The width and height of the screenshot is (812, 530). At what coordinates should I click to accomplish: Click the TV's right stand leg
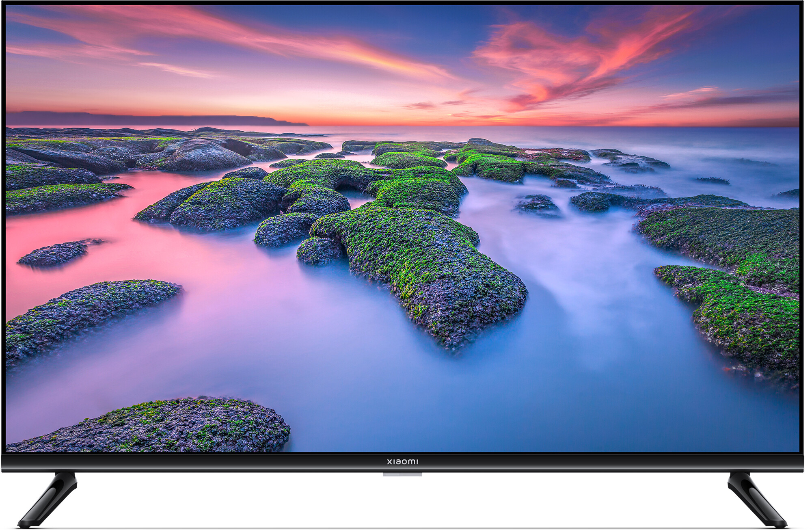coord(757,500)
